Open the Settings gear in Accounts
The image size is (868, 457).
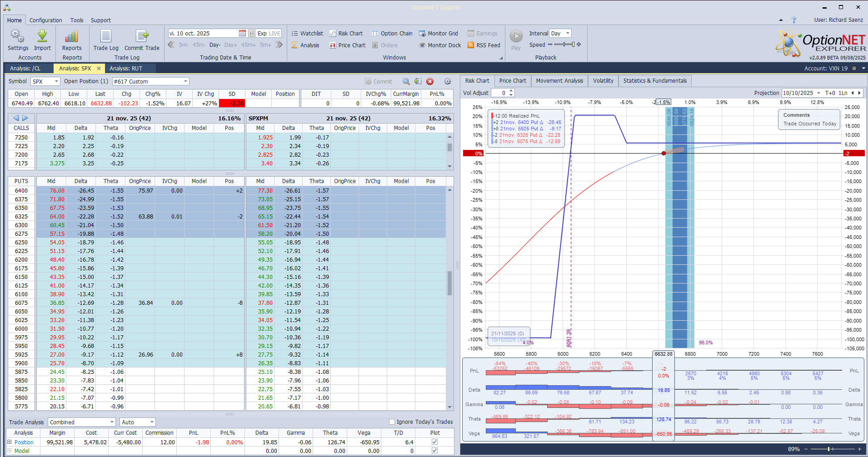[x=18, y=36]
